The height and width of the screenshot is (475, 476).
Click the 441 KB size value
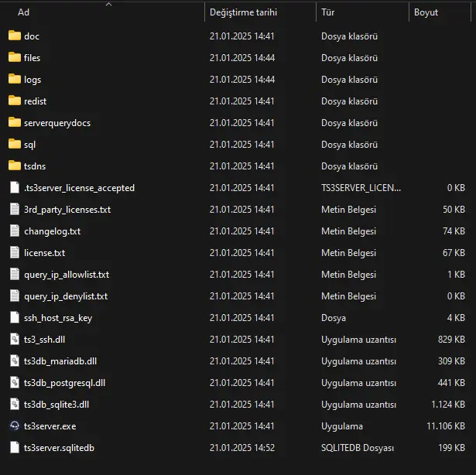pos(451,383)
